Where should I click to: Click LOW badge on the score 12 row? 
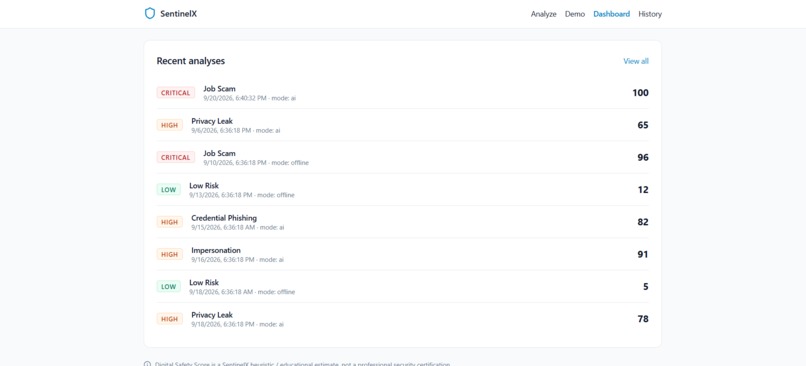pyautogui.click(x=169, y=190)
